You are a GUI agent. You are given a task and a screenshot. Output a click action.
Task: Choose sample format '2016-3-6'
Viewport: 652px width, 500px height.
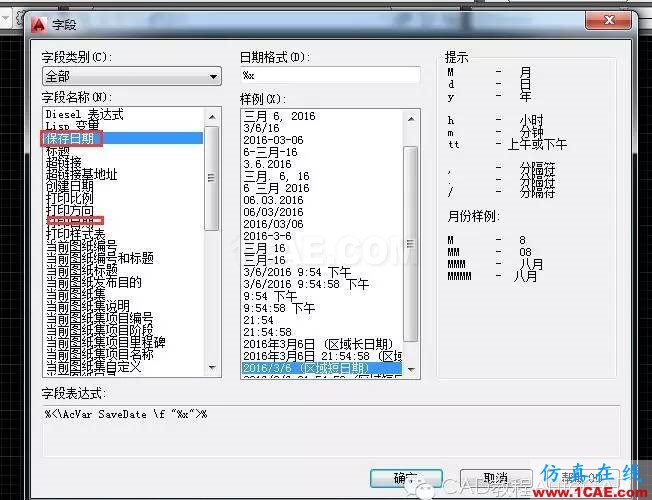point(267,236)
